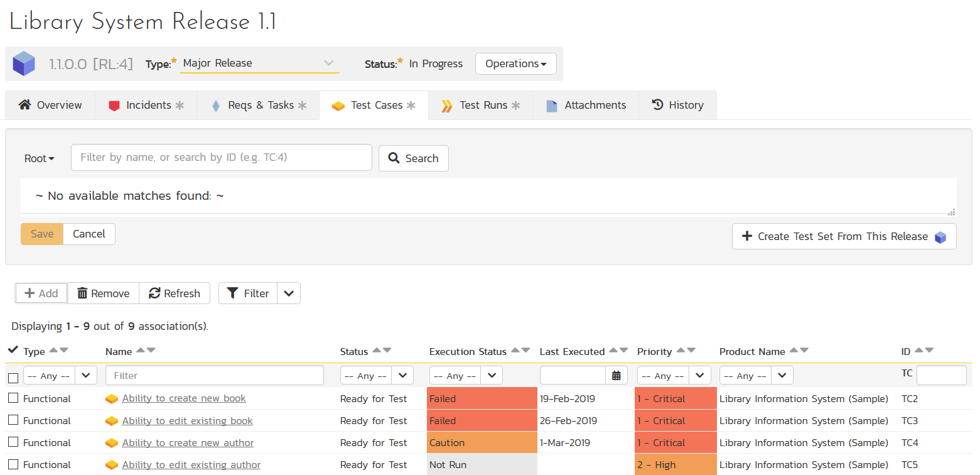This screenshot has width=980, height=475.
Task: Expand the Operations dropdown menu
Action: click(x=515, y=64)
